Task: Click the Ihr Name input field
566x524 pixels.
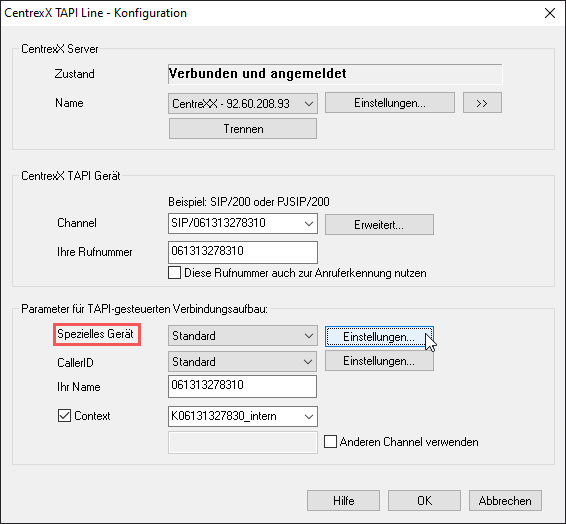Action: pyautogui.click(x=243, y=386)
